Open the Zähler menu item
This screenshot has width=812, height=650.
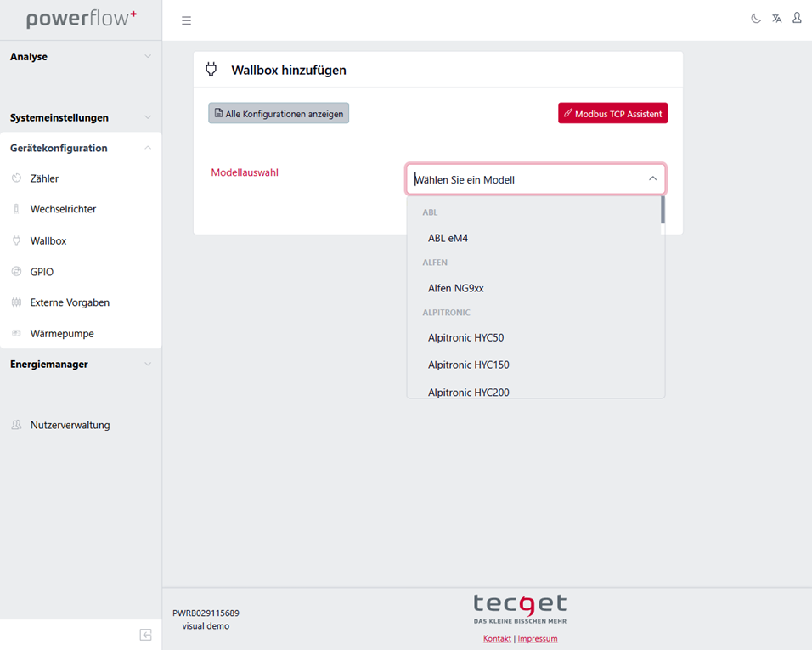[x=81, y=178]
